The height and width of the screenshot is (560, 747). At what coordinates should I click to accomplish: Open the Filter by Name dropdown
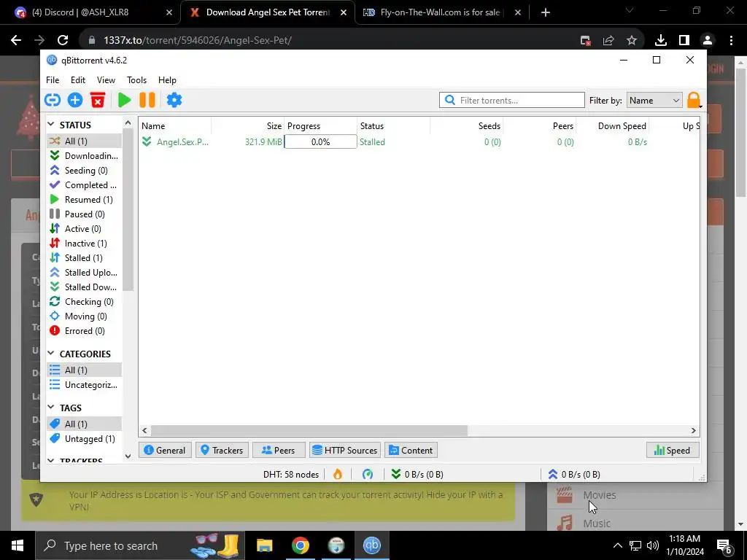(x=654, y=101)
